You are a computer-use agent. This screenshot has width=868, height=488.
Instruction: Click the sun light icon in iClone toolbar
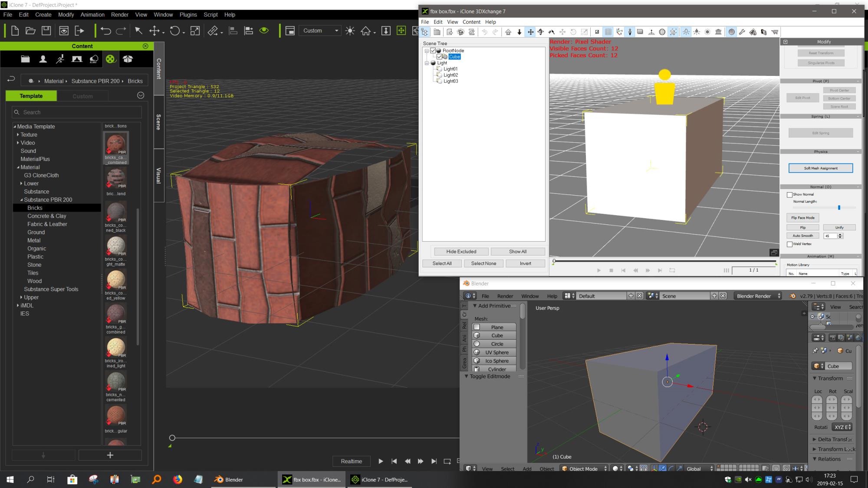click(350, 31)
